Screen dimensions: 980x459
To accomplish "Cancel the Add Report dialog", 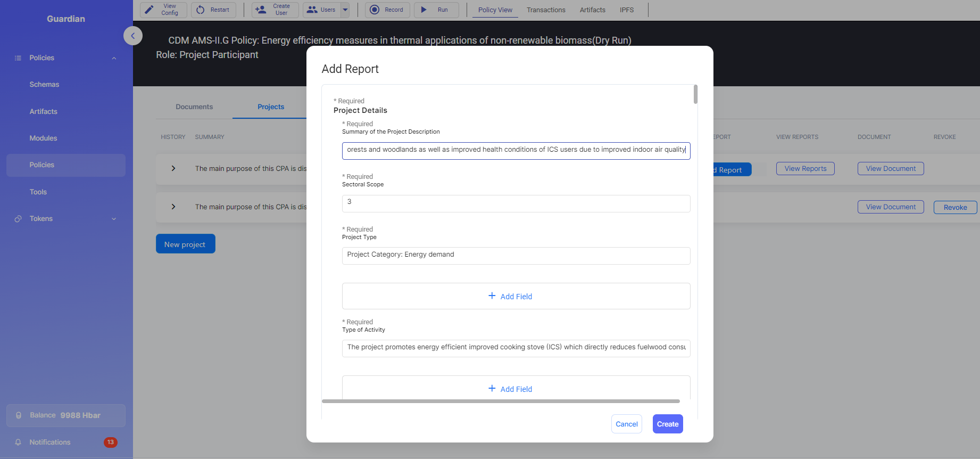I will (626, 424).
